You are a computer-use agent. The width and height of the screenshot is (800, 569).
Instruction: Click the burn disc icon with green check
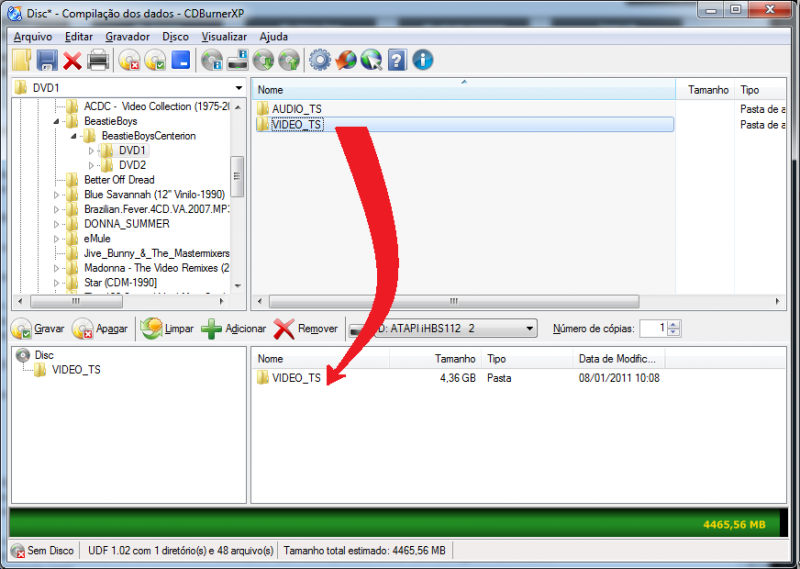155,60
